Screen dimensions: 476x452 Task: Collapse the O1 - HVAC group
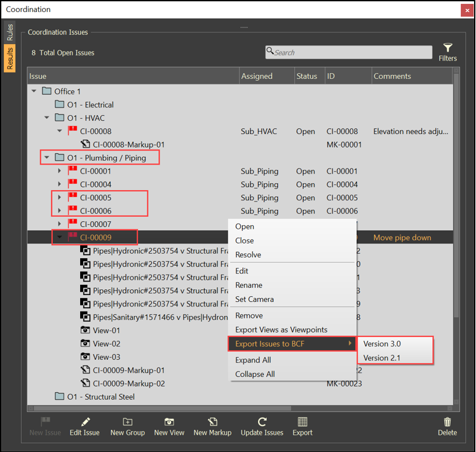47,117
